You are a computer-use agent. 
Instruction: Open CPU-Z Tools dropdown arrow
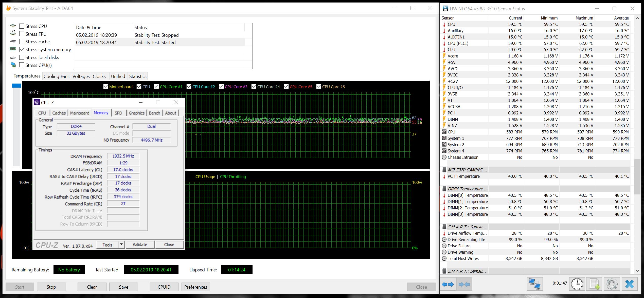pos(121,244)
